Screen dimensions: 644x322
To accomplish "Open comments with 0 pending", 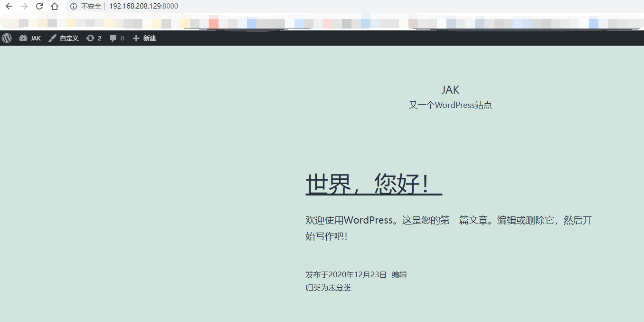I will point(117,38).
